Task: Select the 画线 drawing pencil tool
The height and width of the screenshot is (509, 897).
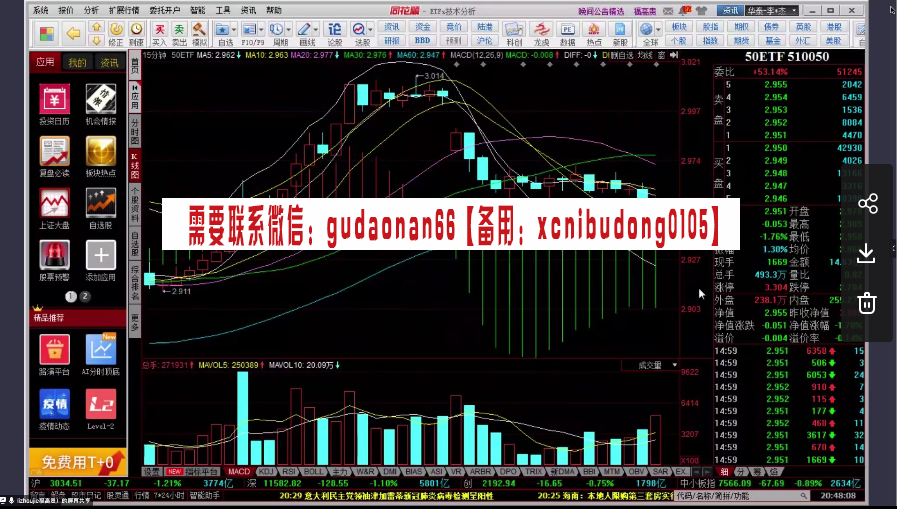Action: click(304, 34)
